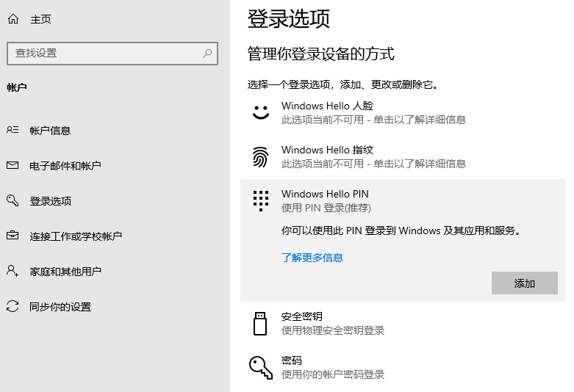Click the 登录选项 page title
Screen dimensions: 574x392
pyautogui.click(x=288, y=18)
